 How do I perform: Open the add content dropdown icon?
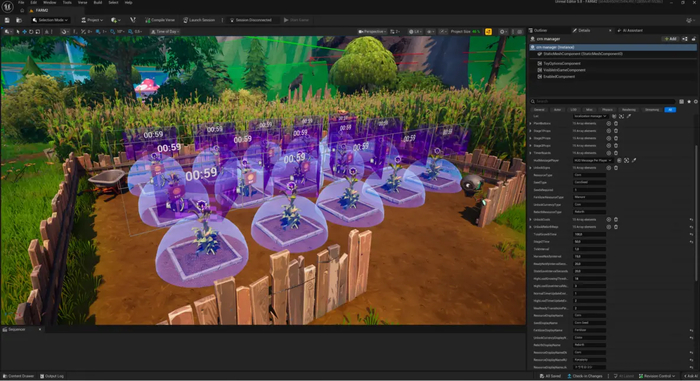(116, 20)
